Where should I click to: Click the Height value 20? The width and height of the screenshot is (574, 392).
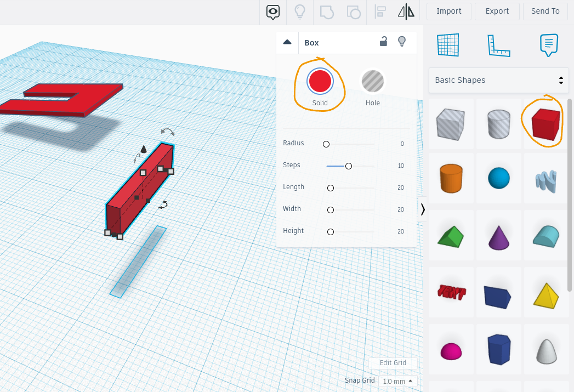coord(401,232)
